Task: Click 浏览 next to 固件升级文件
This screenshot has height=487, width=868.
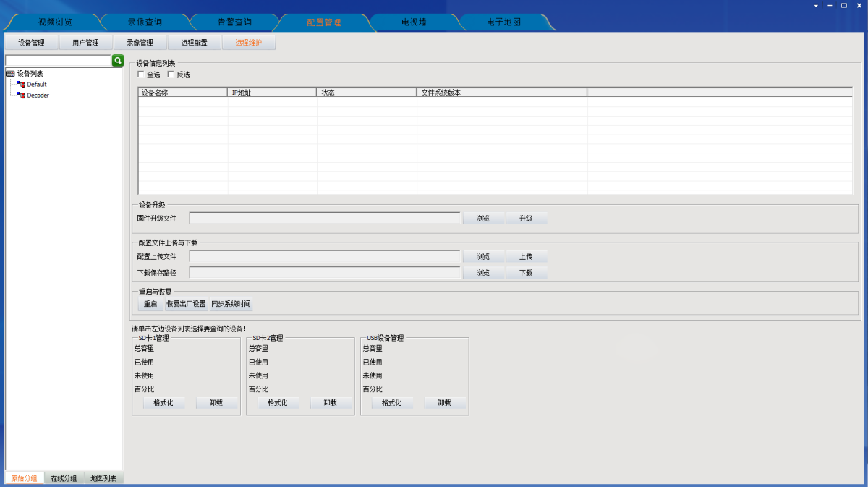Action: pos(482,218)
